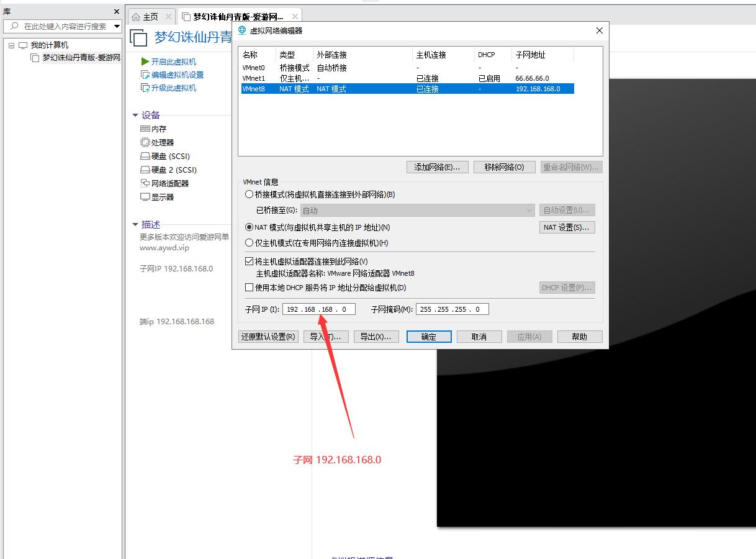Collapse the 我的计算机 tree node
The image size is (756, 559).
coord(12,45)
